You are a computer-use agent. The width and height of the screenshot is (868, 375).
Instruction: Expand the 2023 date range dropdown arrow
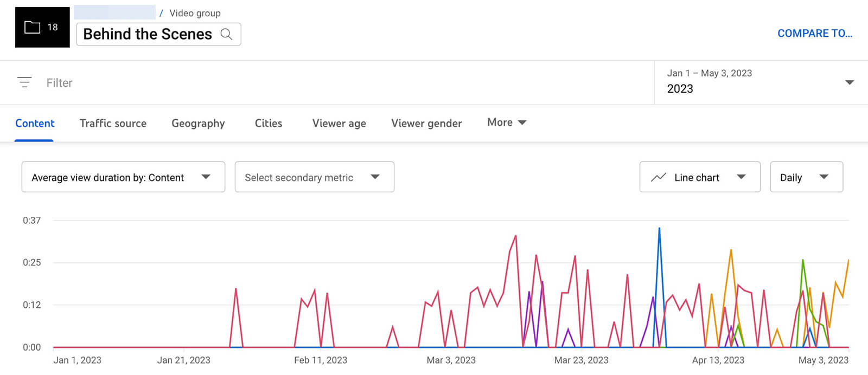pos(850,82)
